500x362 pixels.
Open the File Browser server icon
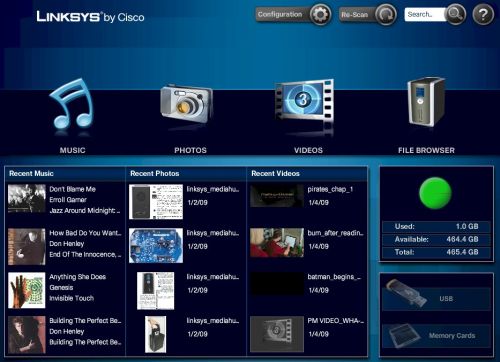[426, 102]
